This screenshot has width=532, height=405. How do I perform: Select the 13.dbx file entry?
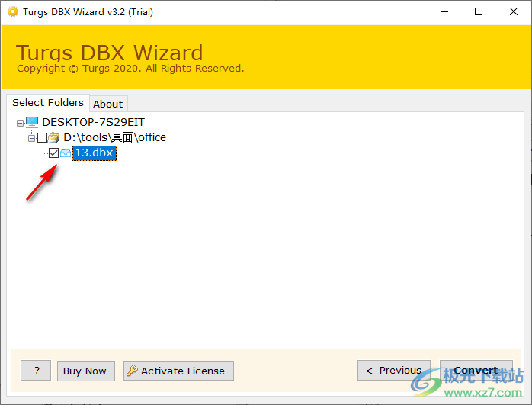(x=95, y=153)
